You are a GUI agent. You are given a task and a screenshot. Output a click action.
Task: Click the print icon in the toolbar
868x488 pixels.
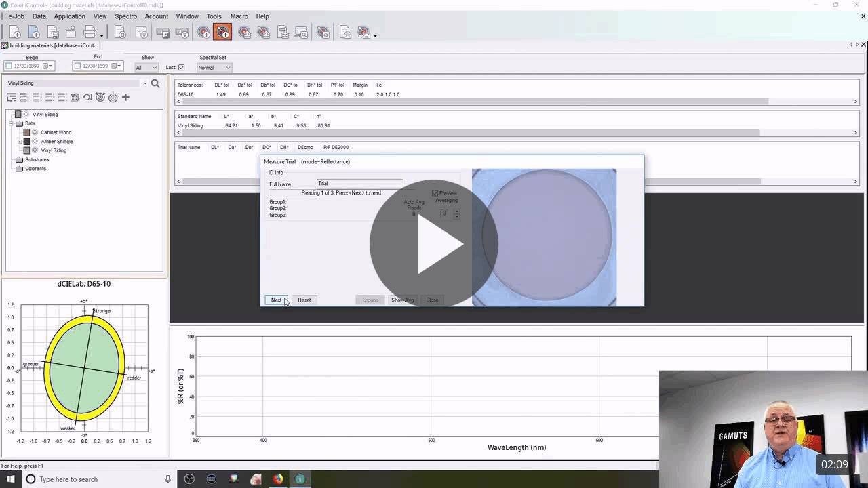[x=90, y=32]
